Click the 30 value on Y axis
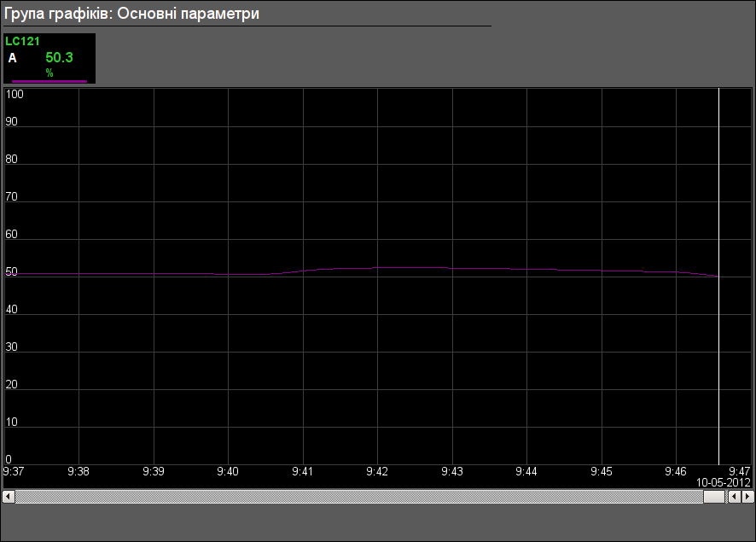 tap(12, 347)
